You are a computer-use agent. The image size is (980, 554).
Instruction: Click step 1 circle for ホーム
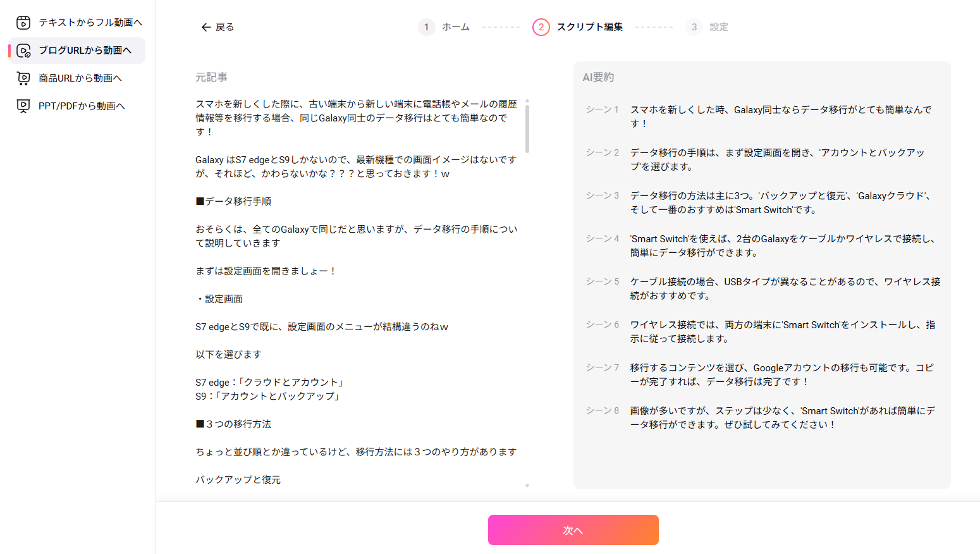[x=426, y=27]
